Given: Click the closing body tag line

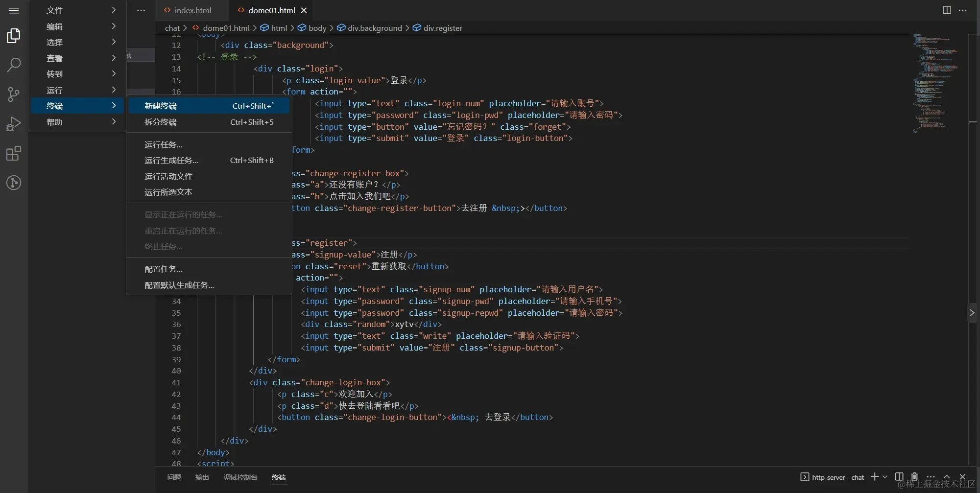Looking at the screenshot, I should coord(213,452).
